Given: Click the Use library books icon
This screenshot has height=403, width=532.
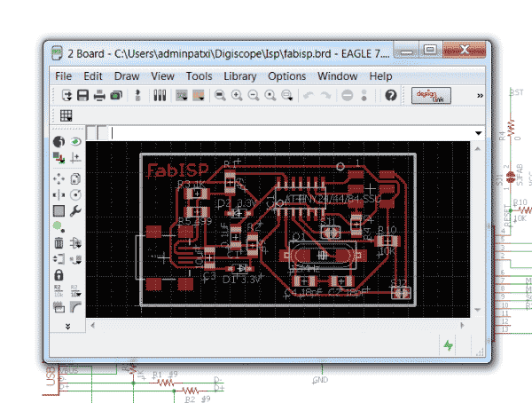Looking at the screenshot, I should click(x=160, y=96).
